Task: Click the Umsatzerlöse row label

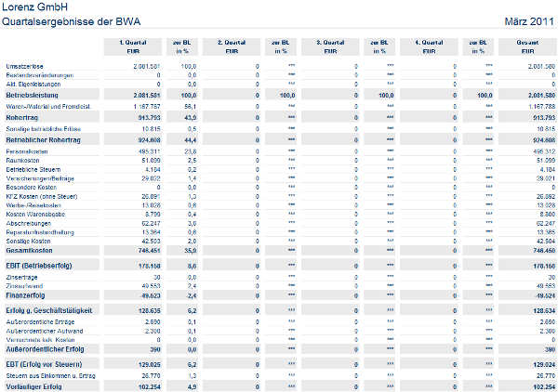Action: tap(24, 67)
